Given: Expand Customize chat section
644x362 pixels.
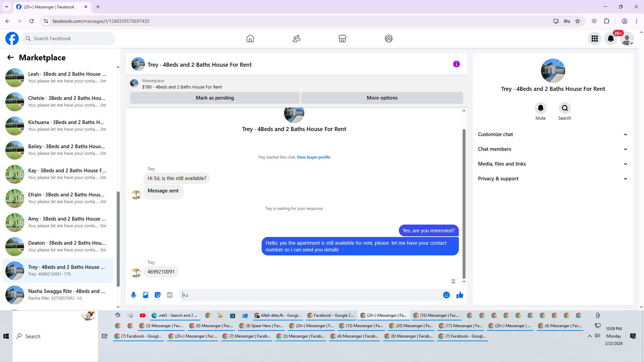Looking at the screenshot, I should [x=552, y=134].
